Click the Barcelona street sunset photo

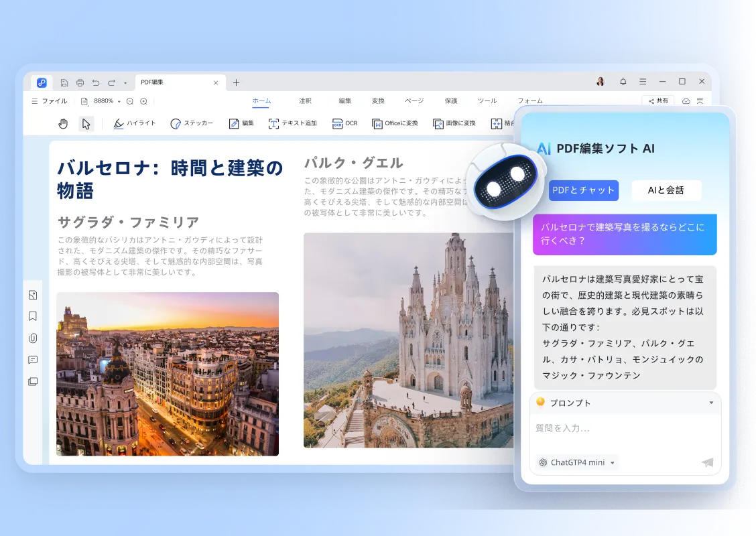168,374
